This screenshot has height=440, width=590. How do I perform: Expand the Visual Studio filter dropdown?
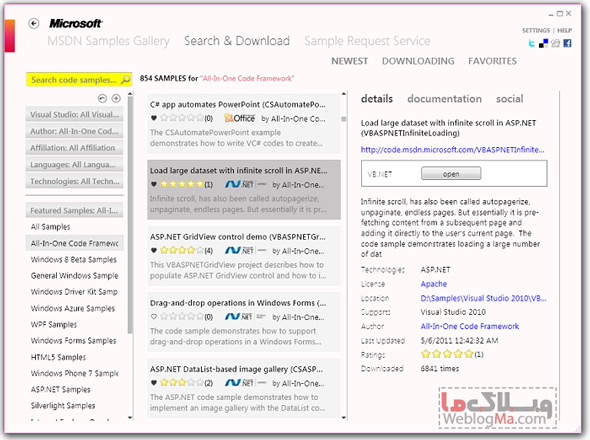[75, 114]
